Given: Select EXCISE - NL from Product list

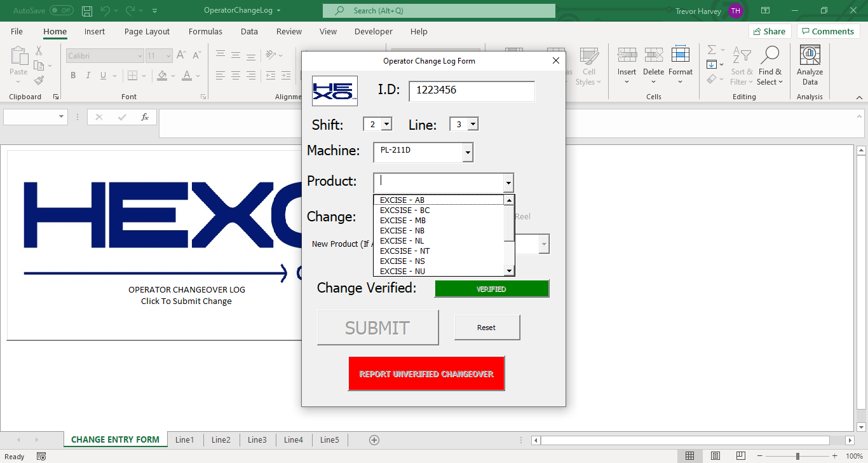Looking at the screenshot, I should (438, 241).
